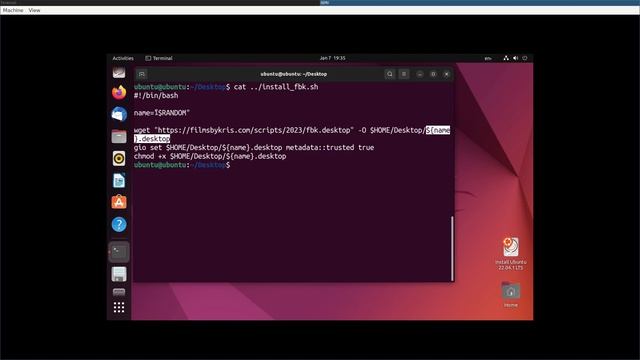Open the network status icon in top bar
Viewport: 640px width, 360px height.
506,58
